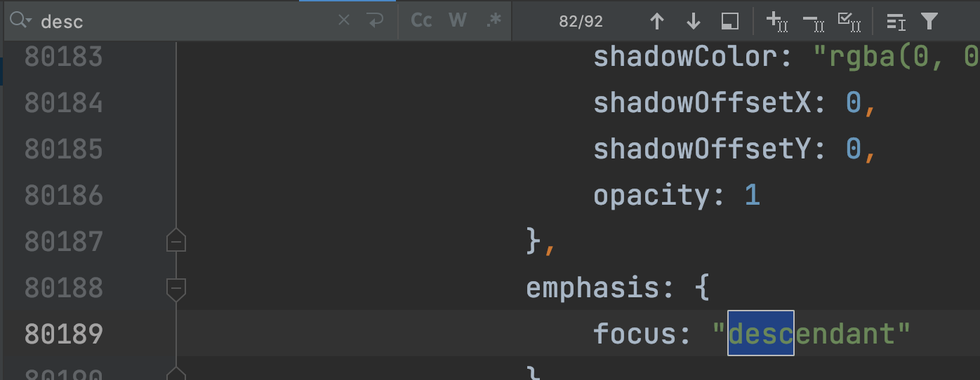Click the 82/92 match counter

[x=581, y=22]
